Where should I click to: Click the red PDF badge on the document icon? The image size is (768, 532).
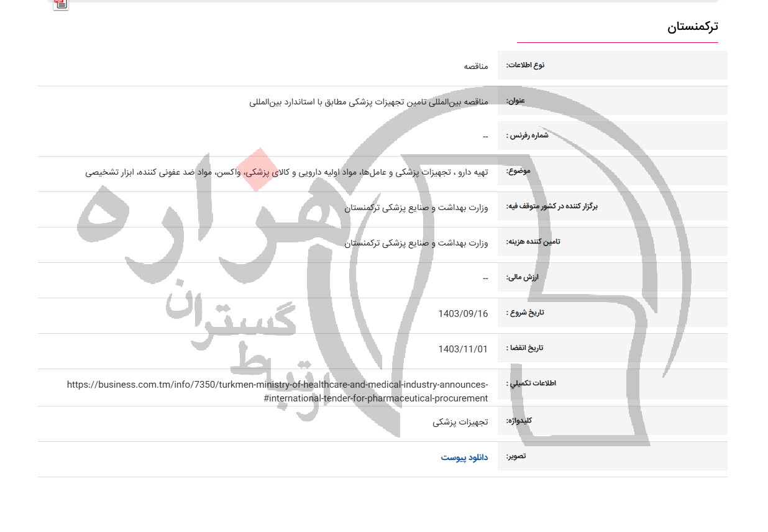tap(58, 1)
